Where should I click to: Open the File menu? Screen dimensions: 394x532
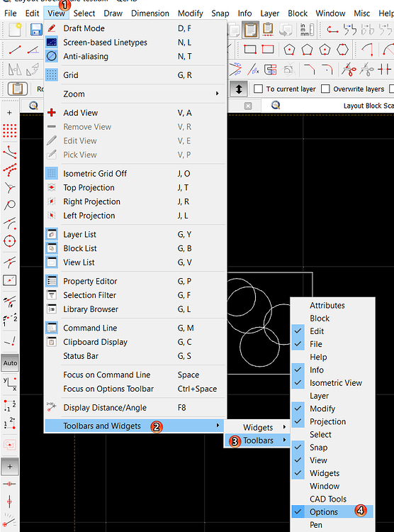pyautogui.click(x=11, y=13)
